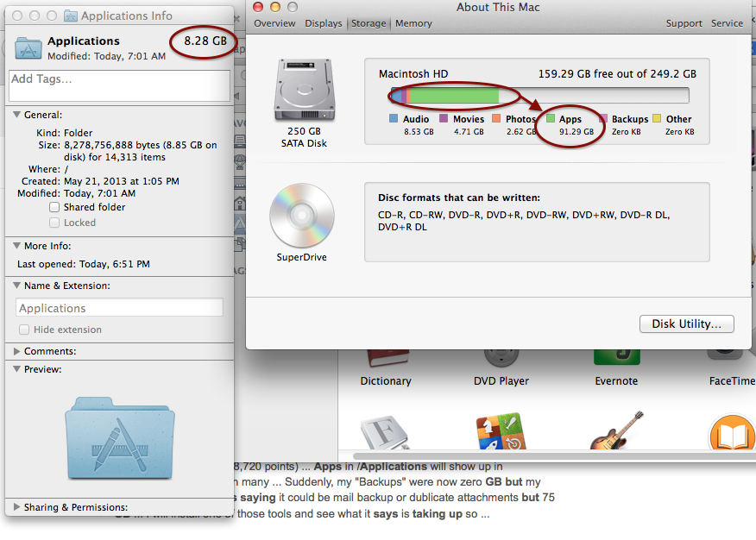Select the SuperDrive disc icon
This screenshot has width=756, height=540.
tap(302, 216)
